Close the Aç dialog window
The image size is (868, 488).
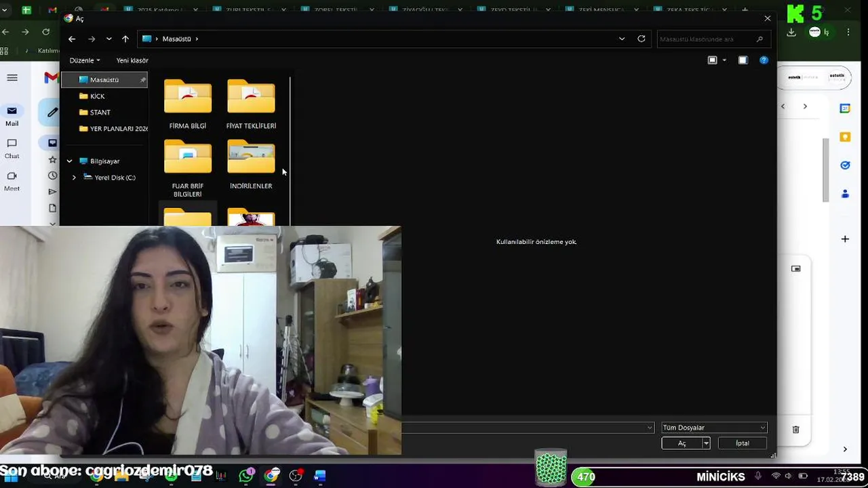click(767, 19)
